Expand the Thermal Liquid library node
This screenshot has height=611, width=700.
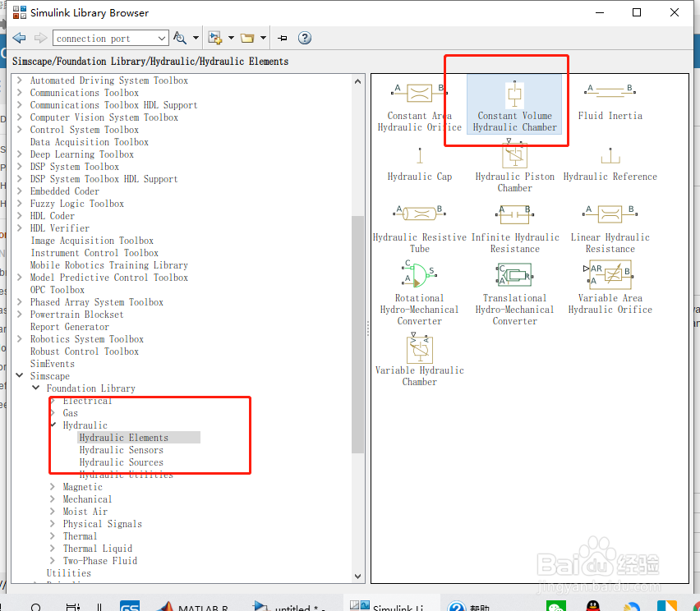(x=53, y=549)
